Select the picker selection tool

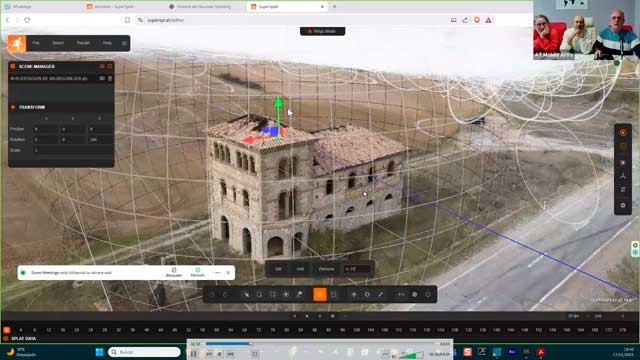click(x=246, y=294)
